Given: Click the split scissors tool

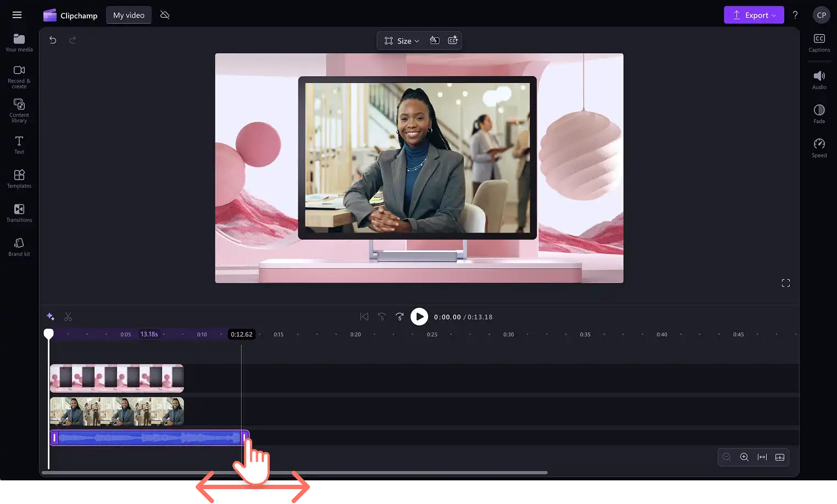Looking at the screenshot, I should [68, 317].
